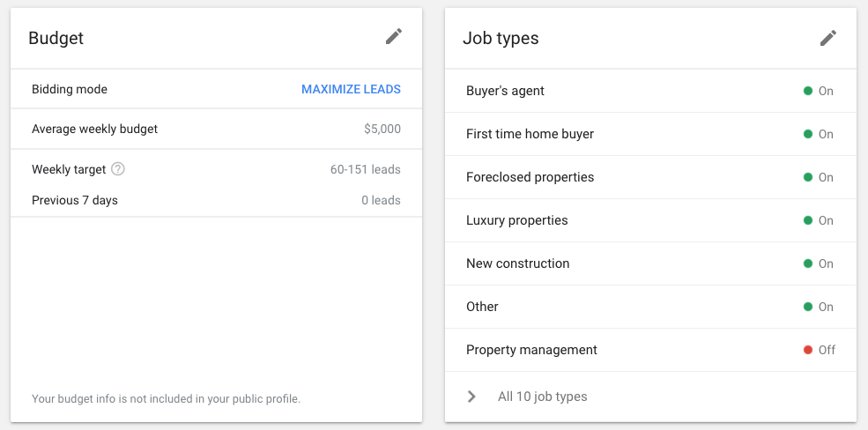
Task: Click the Budget edit pencil icon
Action: (x=393, y=37)
